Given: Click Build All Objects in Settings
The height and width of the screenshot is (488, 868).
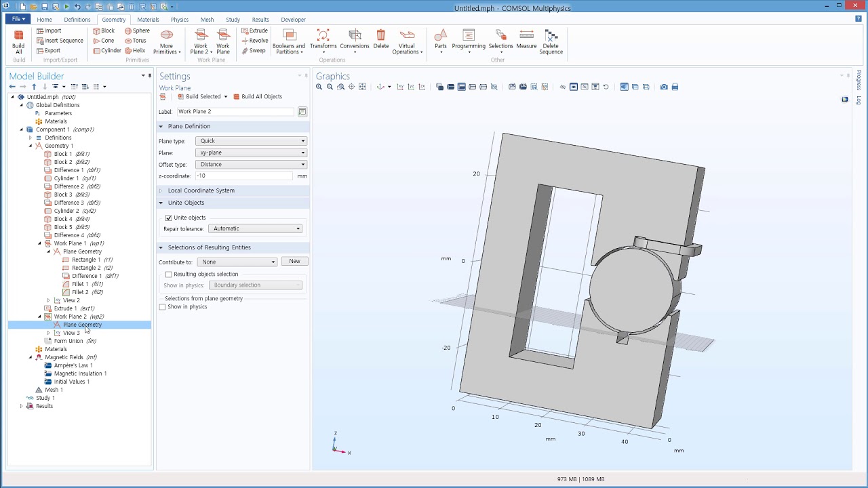Looking at the screenshot, I should coord(258,96).
